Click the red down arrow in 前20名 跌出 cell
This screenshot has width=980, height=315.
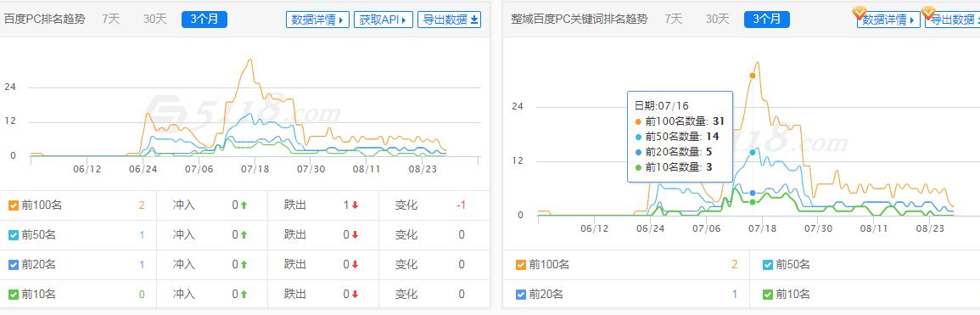coord(355,264)
